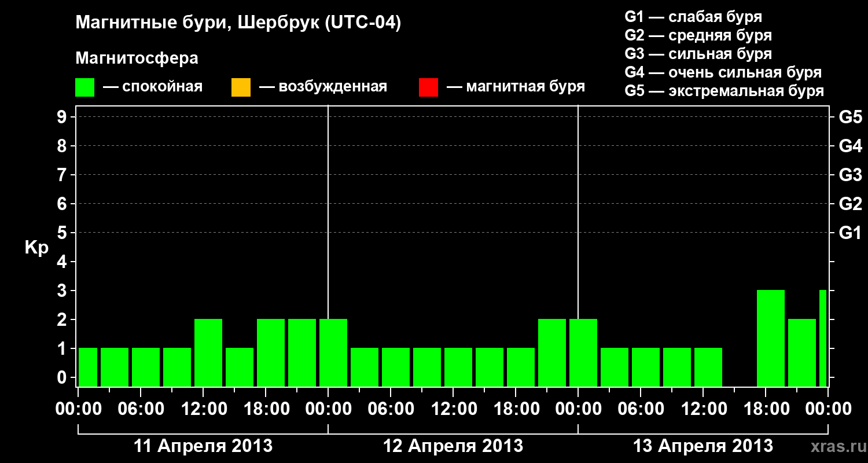The image size is (868, 463).
Task: Click the 'G5 — экстремальная буря' legend line
Action: tap(724, 91)
